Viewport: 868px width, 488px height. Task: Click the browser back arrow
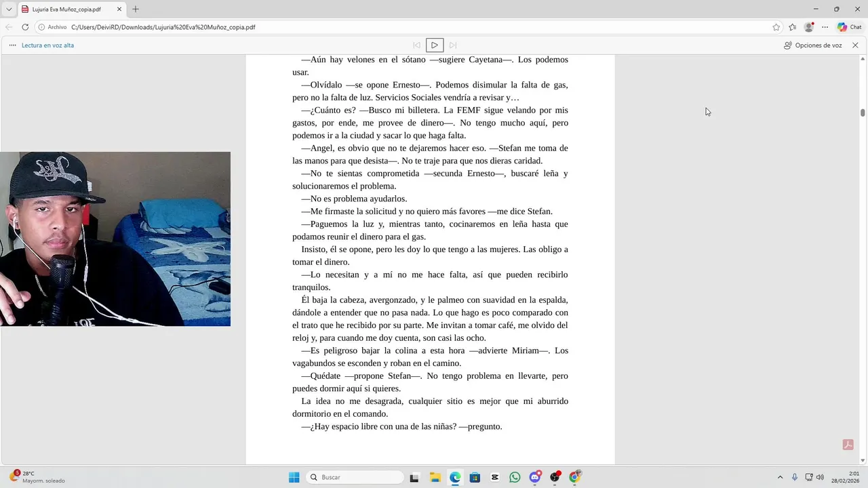tap(9, 27)
